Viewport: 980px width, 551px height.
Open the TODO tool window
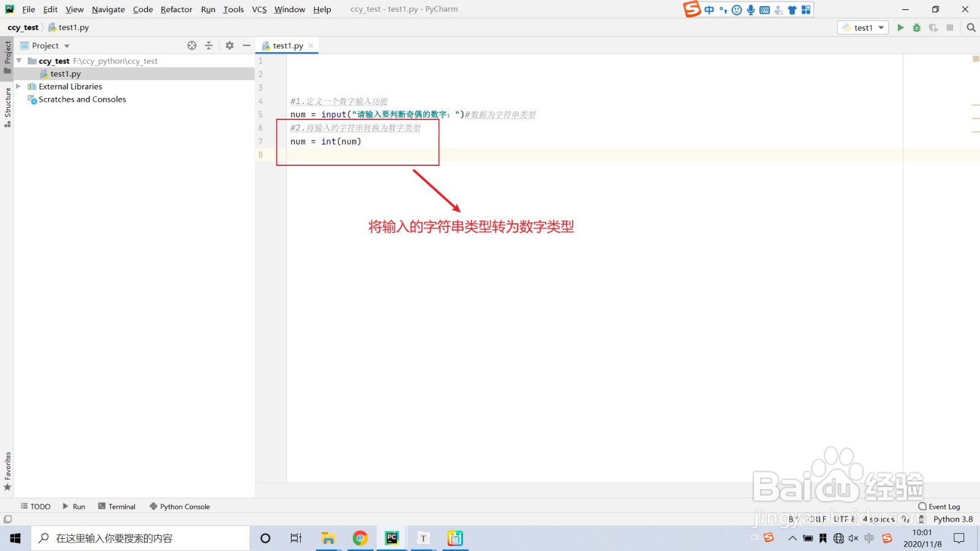tap(36, 506)
